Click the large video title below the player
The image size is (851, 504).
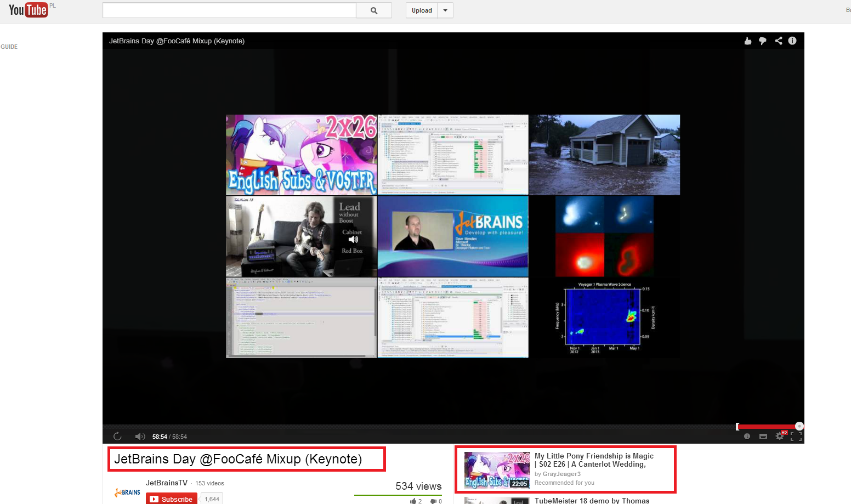tap(238, 459)
